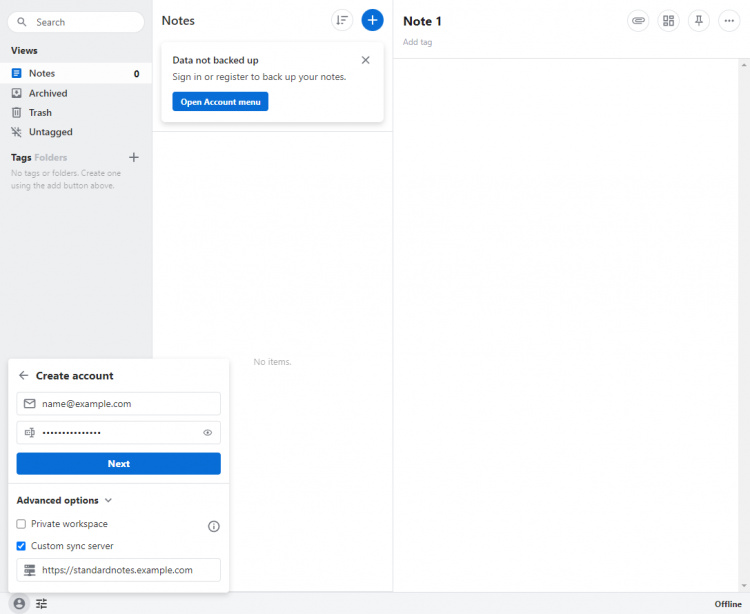This screenshot has height=614, width=750.
Task: Dismiss the Data not backed up notice
Action: 365,60
